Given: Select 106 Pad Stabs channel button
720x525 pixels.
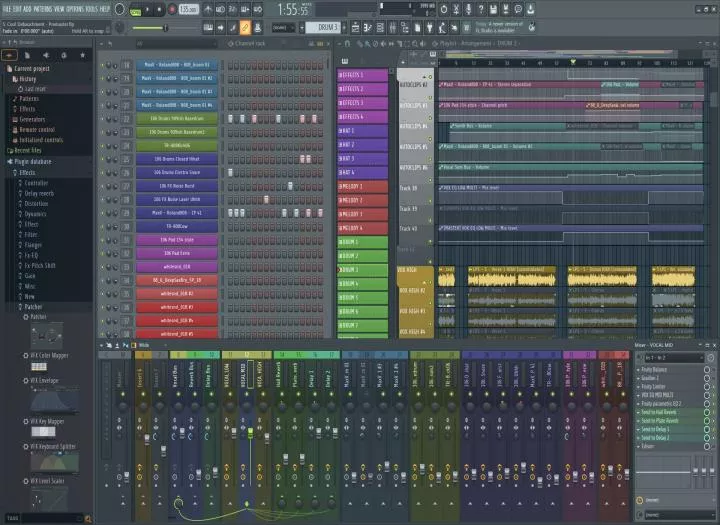Looking at the screenshot, I should click(x=177, y=240).
